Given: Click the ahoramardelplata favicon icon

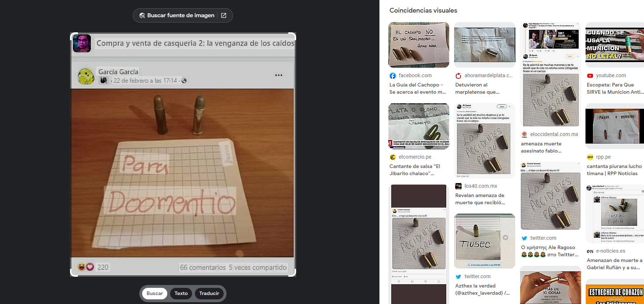Looking at the screenshot, I should (x=458, y=76).
